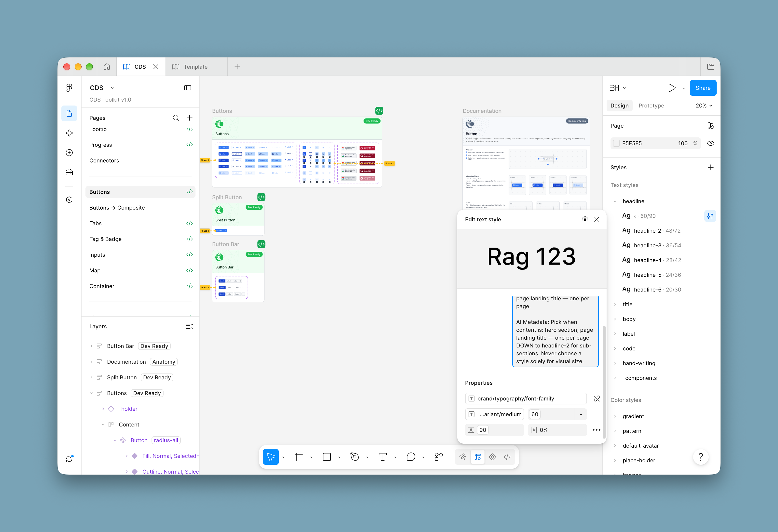Expand the Button Bar layer
Screen dimensions: 778x532
click(91, 346)
